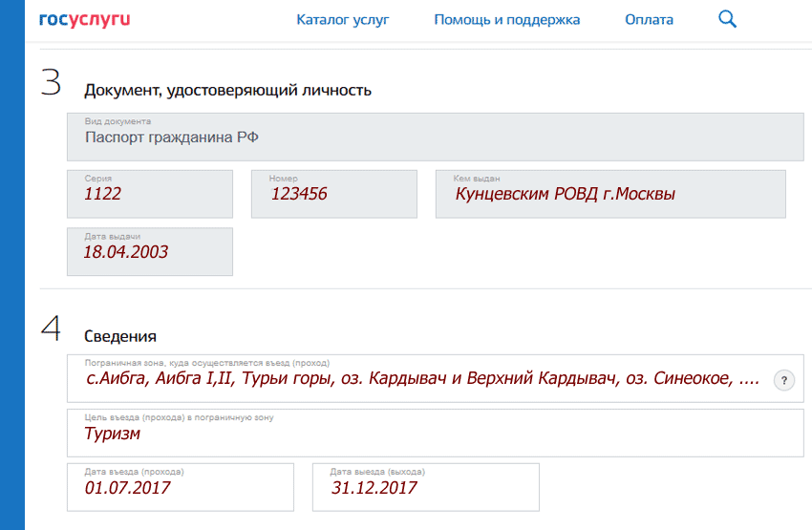
Task: Set the Дата выезда date field
Action: click(426, 488)
